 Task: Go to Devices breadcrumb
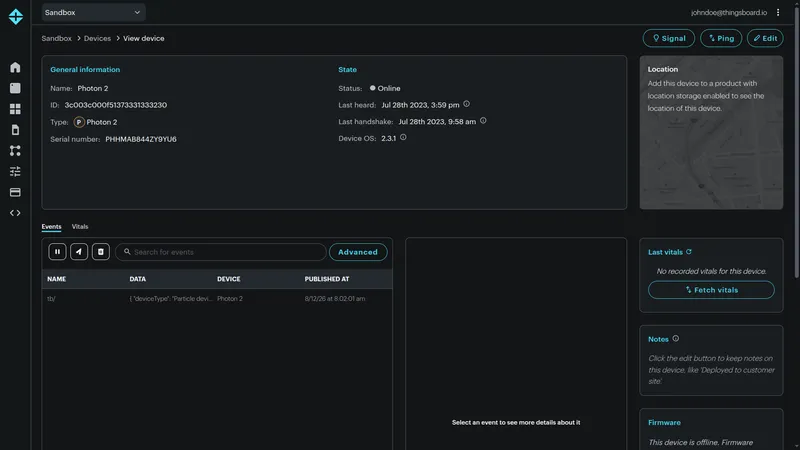click(x=97, y=38)
